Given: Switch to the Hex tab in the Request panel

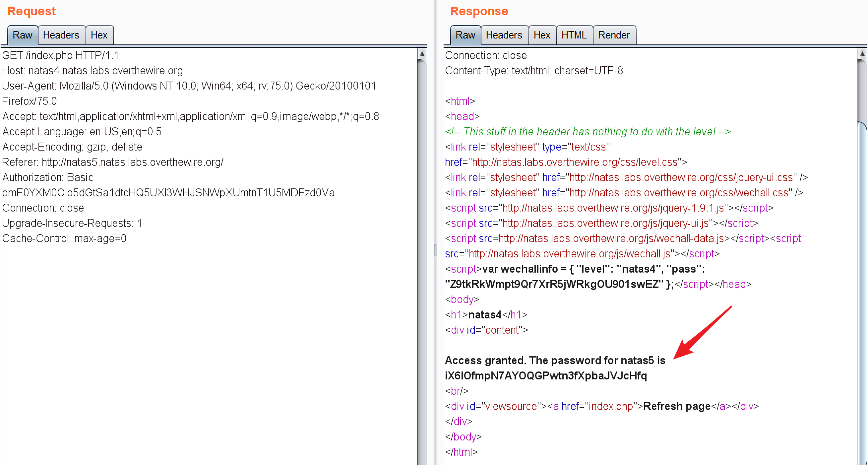Looking at the screenshot, I should coord(99,35).
